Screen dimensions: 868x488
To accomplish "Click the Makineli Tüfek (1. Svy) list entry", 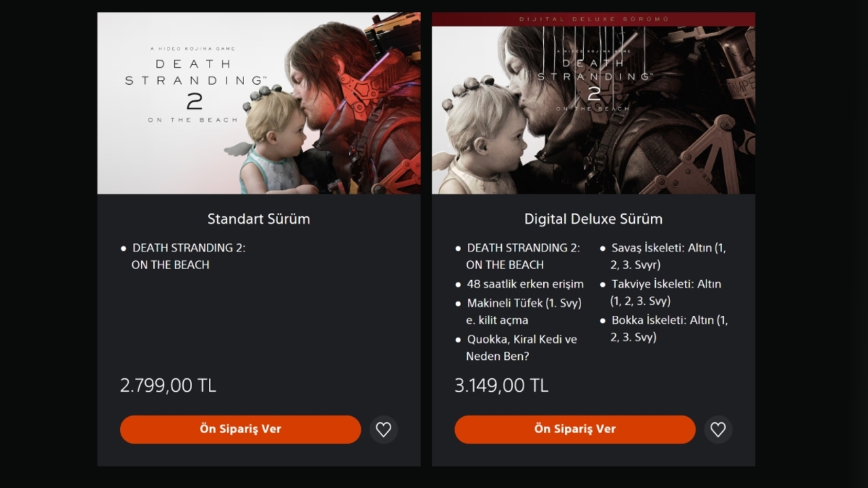I will click(x=524, y=311).
